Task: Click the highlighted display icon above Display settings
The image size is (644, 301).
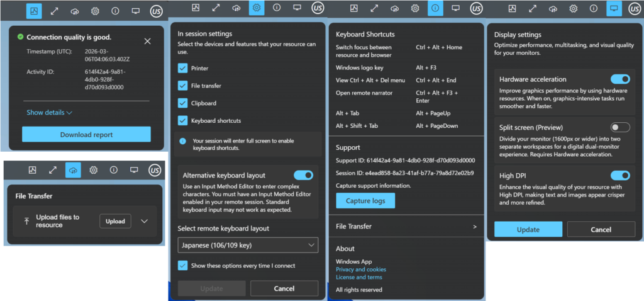Action: [x=613, y=8]
